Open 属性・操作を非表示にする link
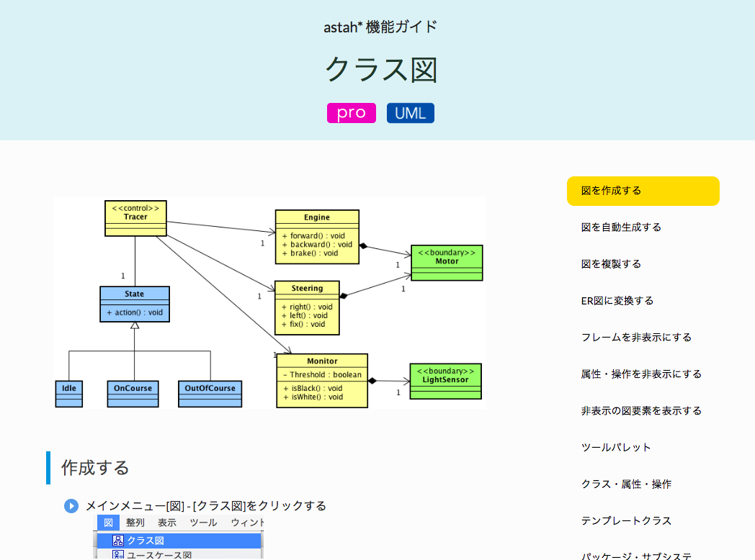Screen dimensions: 755x560 coord(641,374)
